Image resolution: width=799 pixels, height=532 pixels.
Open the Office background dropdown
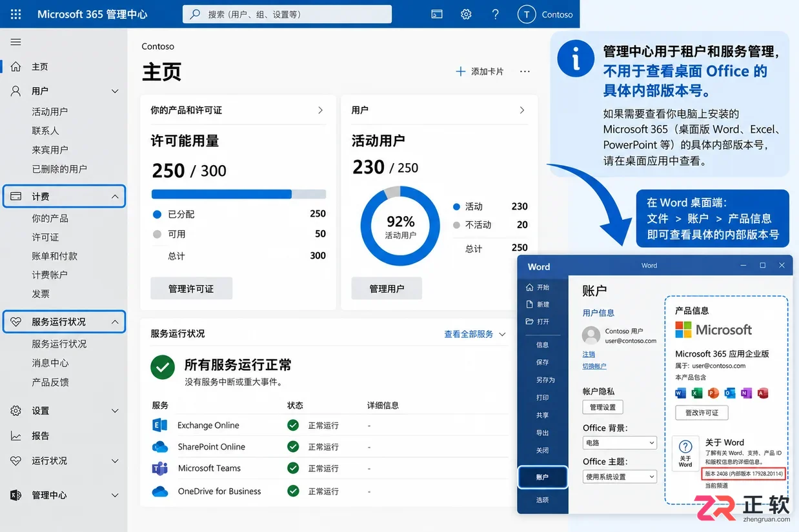coord(620,443)
